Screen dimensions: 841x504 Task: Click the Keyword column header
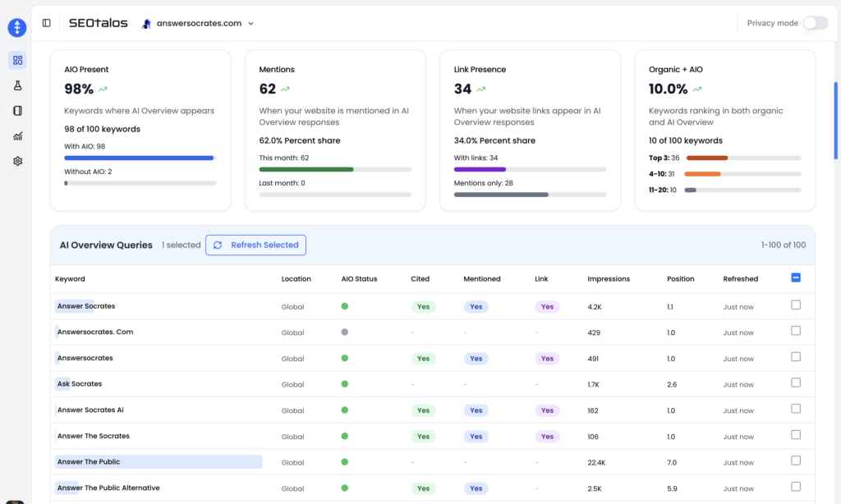(70, 278)
